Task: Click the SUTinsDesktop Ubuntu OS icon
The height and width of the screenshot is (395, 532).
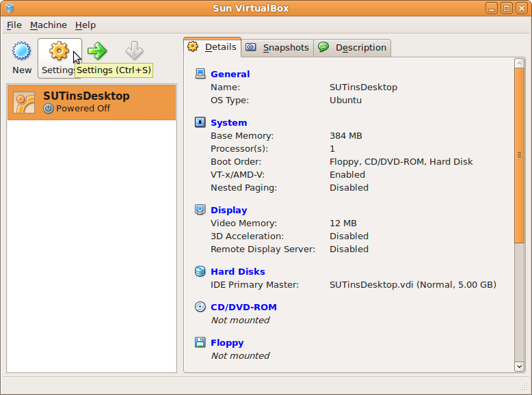Action: click(x=24, y=103)
